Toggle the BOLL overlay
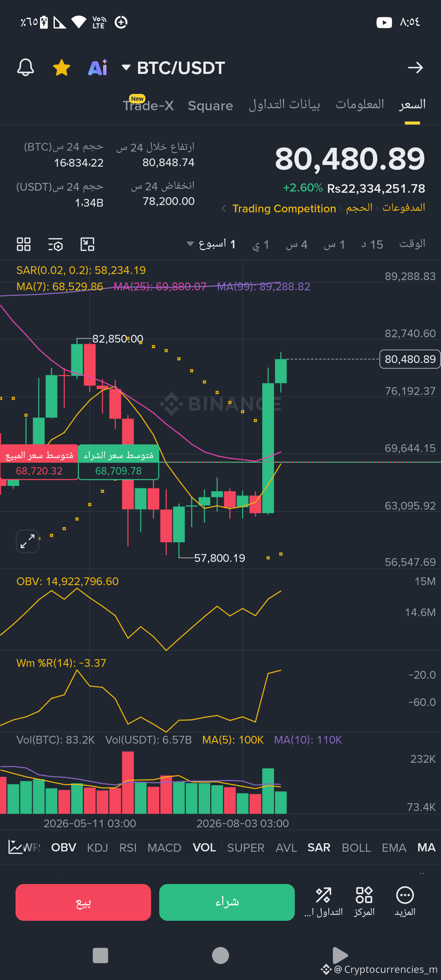The width and height of the screenshot is (441, 980). [x=356, y=848]
